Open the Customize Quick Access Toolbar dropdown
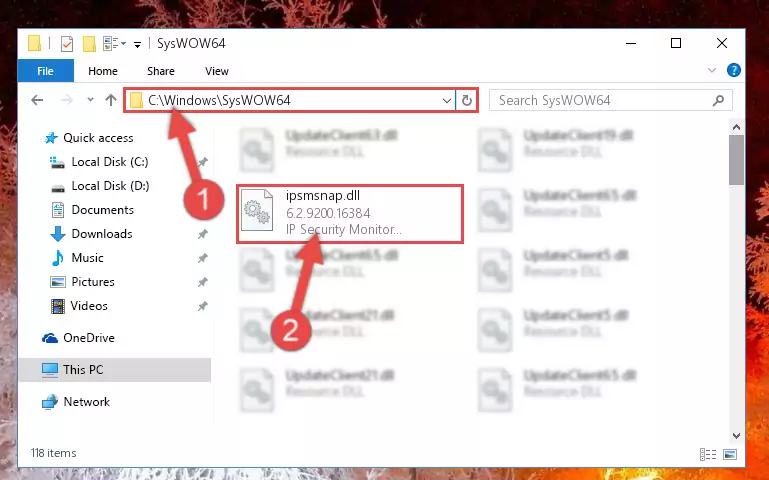The width and height of the screenshot is (769, 480). click(x=137, y=45)
